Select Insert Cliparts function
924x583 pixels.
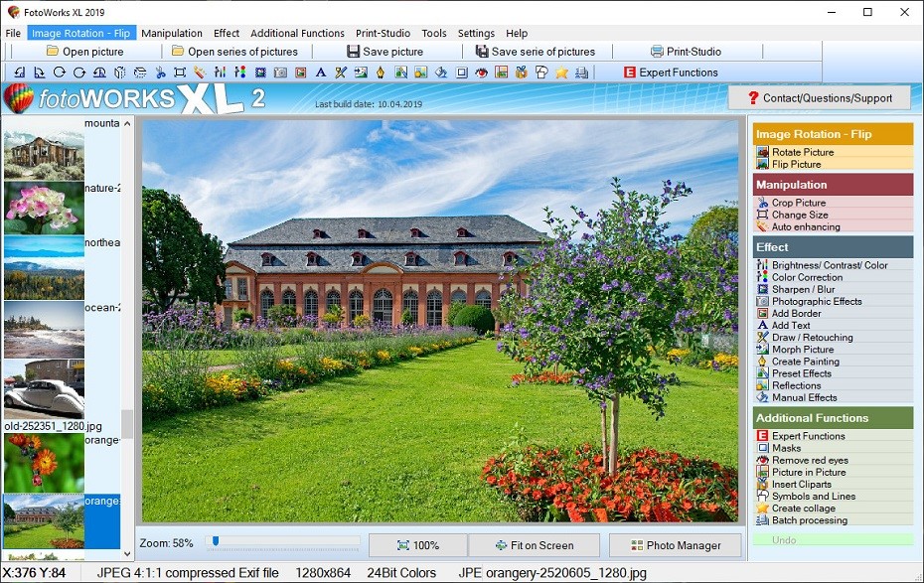point(803,484)
